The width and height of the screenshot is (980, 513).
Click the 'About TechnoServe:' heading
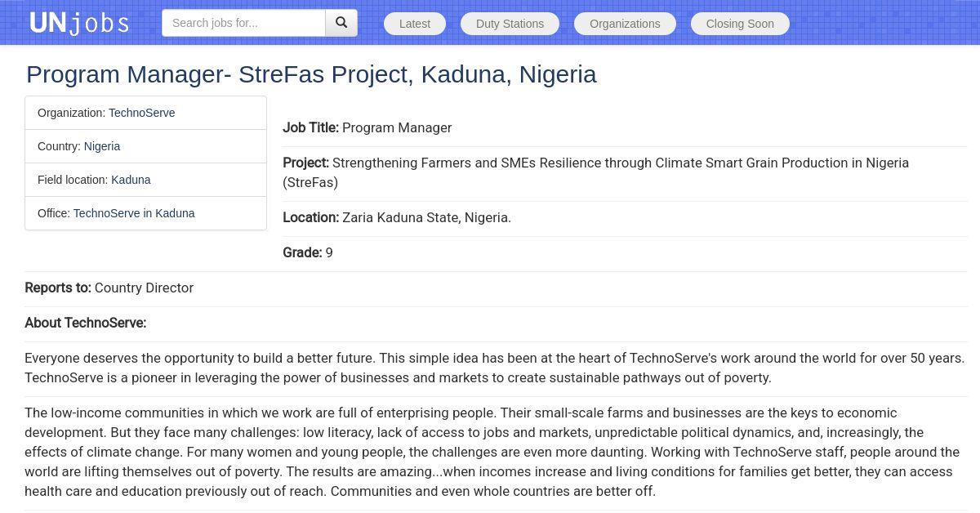coord(85,323)
